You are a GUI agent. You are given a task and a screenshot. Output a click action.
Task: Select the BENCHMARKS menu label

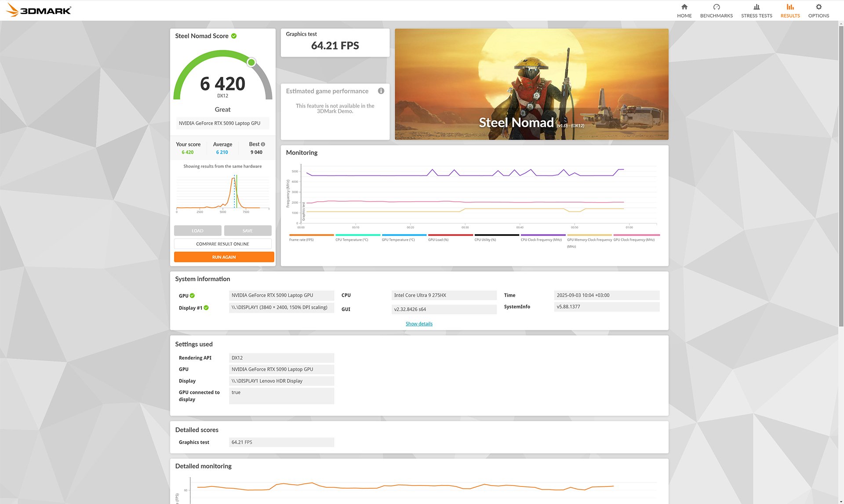716,16
